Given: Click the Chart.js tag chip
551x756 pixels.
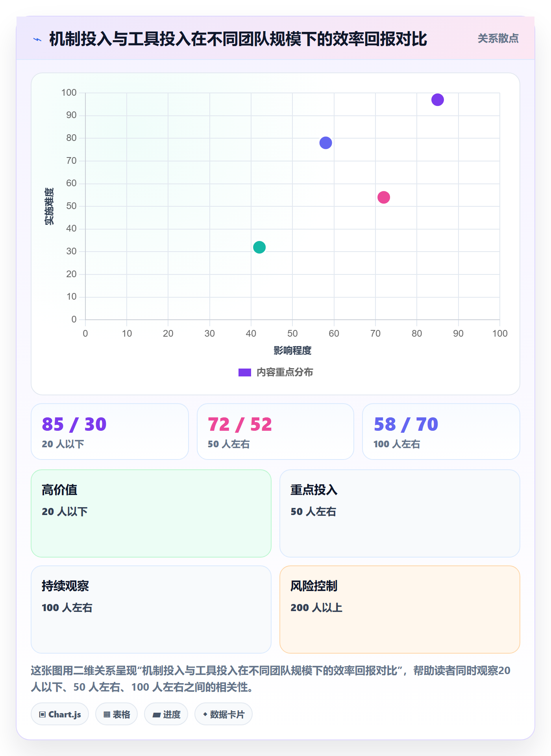Looking at the screenshot, I should tap(60, 714).
